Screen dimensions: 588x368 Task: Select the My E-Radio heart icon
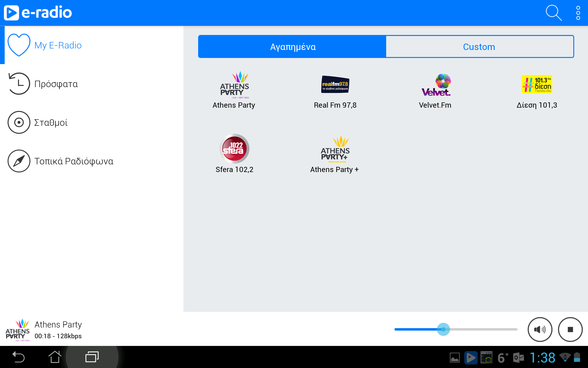(x=19, y=45)
